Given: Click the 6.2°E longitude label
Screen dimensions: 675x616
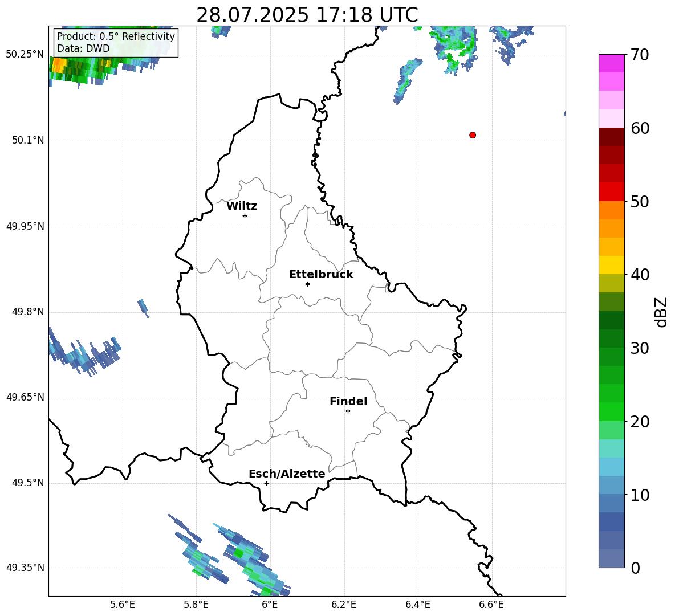Looking at the screenshot, I should pos(344,605).
